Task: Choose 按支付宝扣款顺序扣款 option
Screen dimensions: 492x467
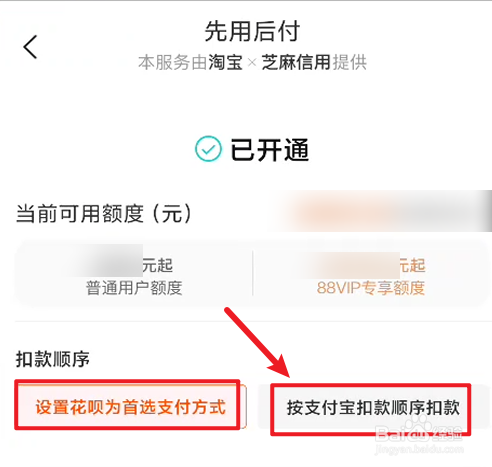Action: pos(373,407)
